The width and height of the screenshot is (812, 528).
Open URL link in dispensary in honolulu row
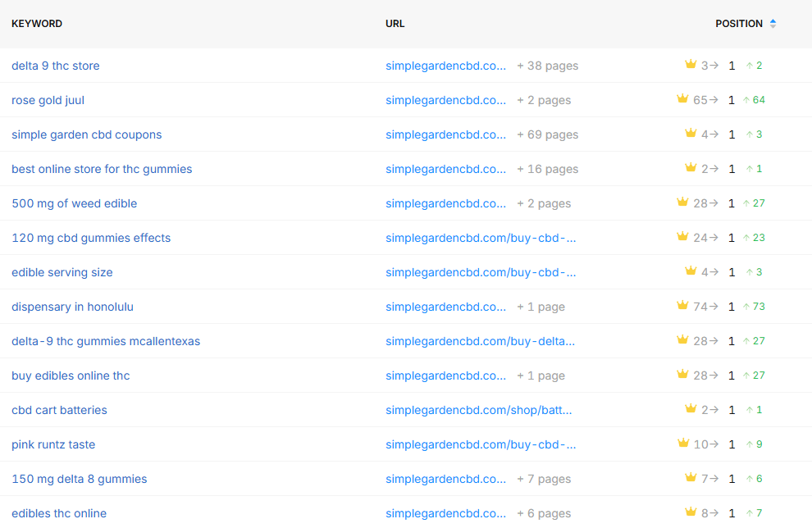[445, 307]
